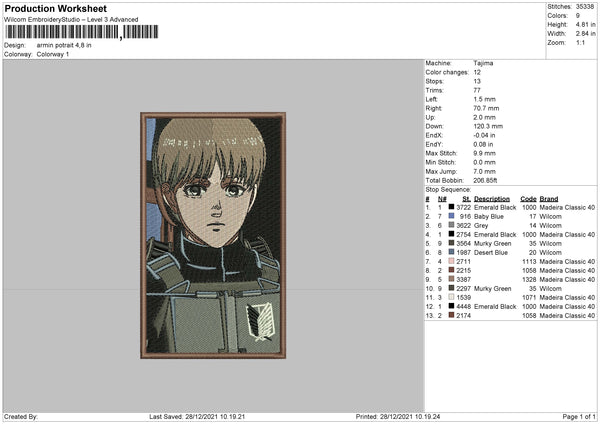Click code 1113 in the stop list
The image size is (600, 424).
pos(529,262)
